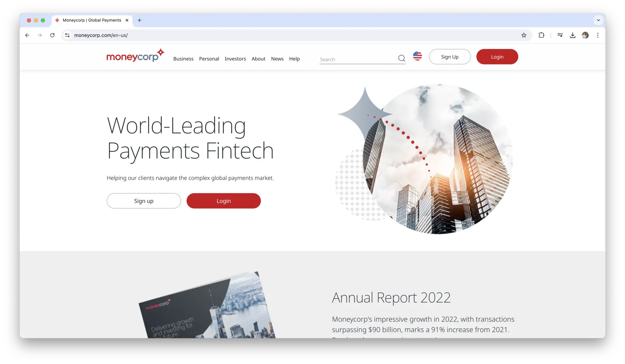Click the Annual Report 2022 heading
Screen dimensions: 625x364
click(x=391, y=297)
